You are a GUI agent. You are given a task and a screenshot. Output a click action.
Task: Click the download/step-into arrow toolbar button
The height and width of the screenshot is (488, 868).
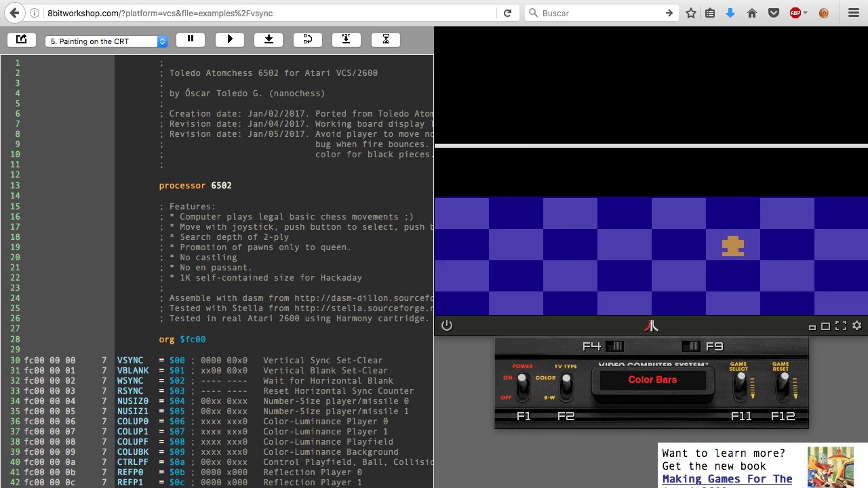pos(269,40)
